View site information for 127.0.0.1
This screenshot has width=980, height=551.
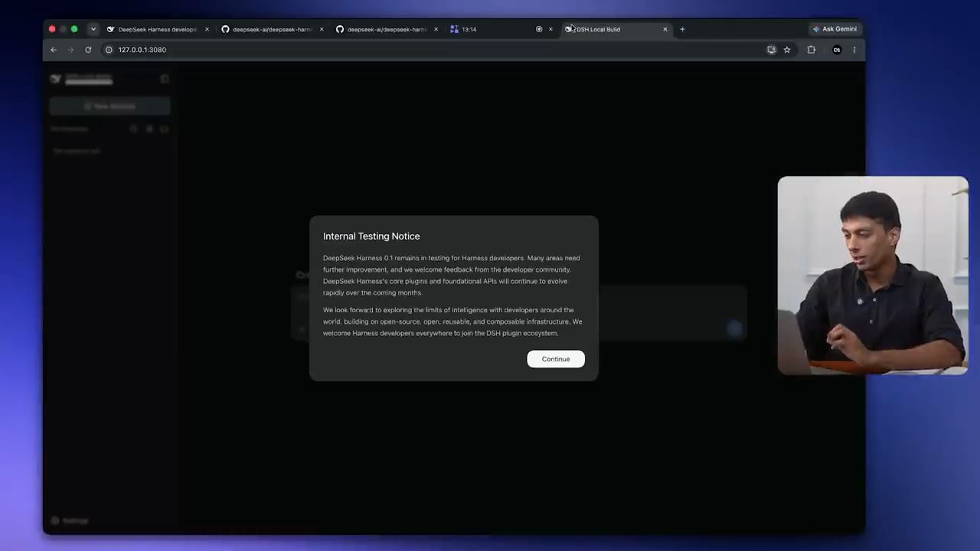(109, 50)
